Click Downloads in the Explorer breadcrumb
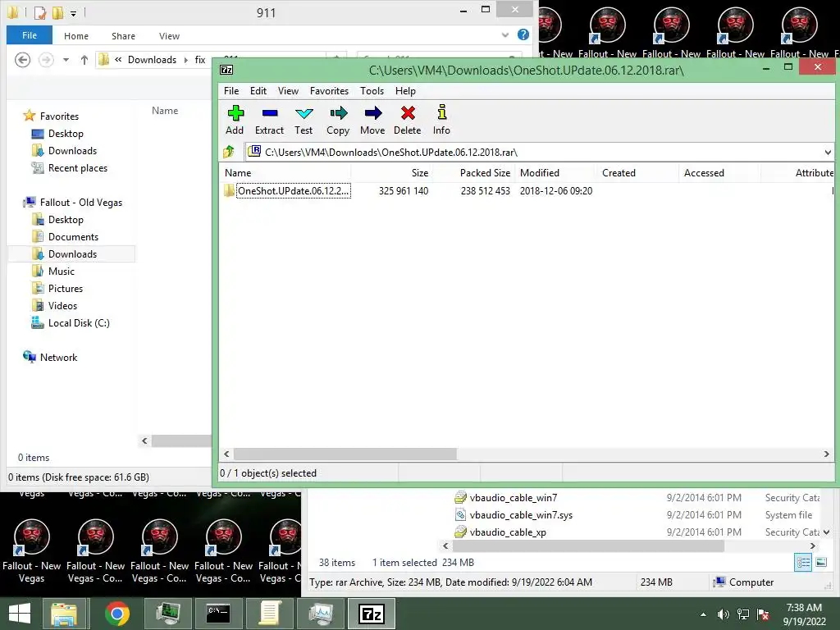This screenshot has width=840, height=630. (x=152, y=60)
